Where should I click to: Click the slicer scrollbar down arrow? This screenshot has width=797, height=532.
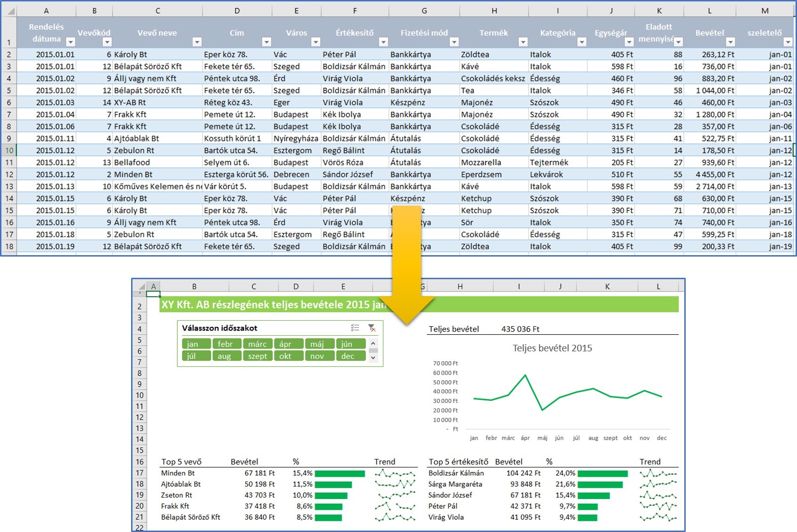pos(373,357)
